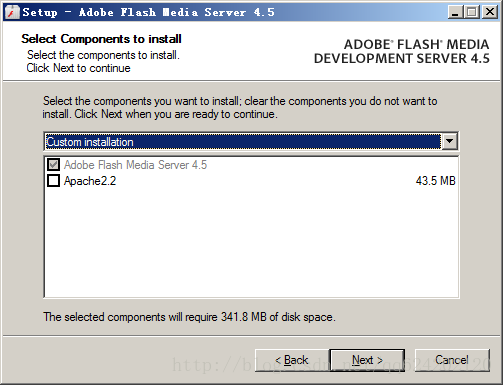The image size is (503, 385).
Task: Abort setup with the Cancel button
Action: click(x=452, y=360)
